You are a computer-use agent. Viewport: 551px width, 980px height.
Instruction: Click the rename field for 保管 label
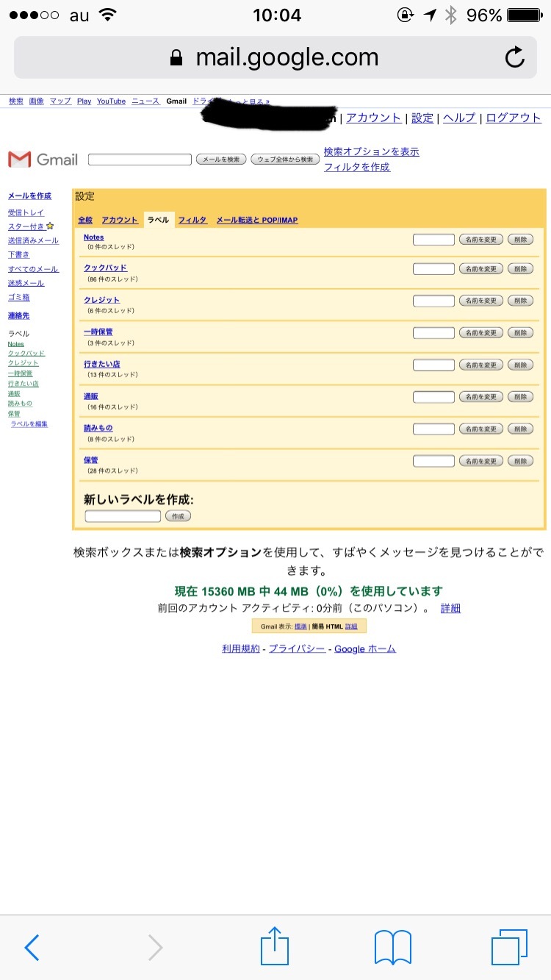pyautogui.click(x=433, y=461)
